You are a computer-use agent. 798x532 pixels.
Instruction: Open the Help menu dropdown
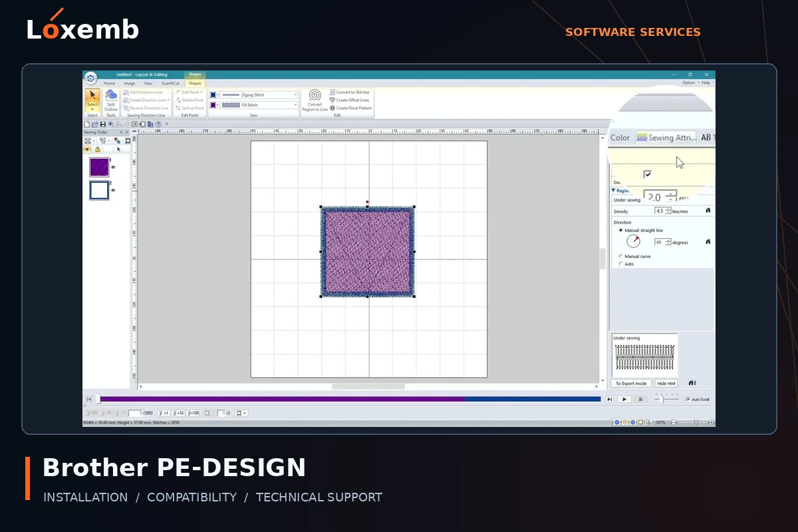tap(706, 83)
